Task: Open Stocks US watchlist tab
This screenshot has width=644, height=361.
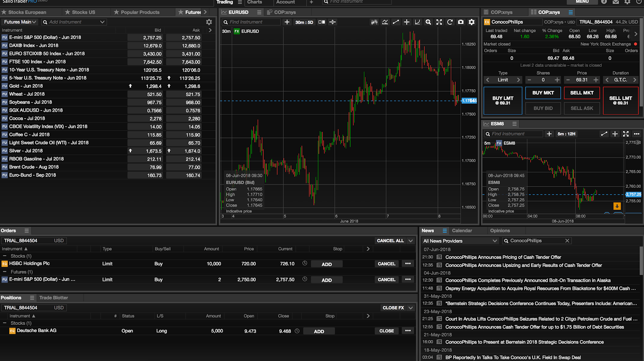Action: 84,12
